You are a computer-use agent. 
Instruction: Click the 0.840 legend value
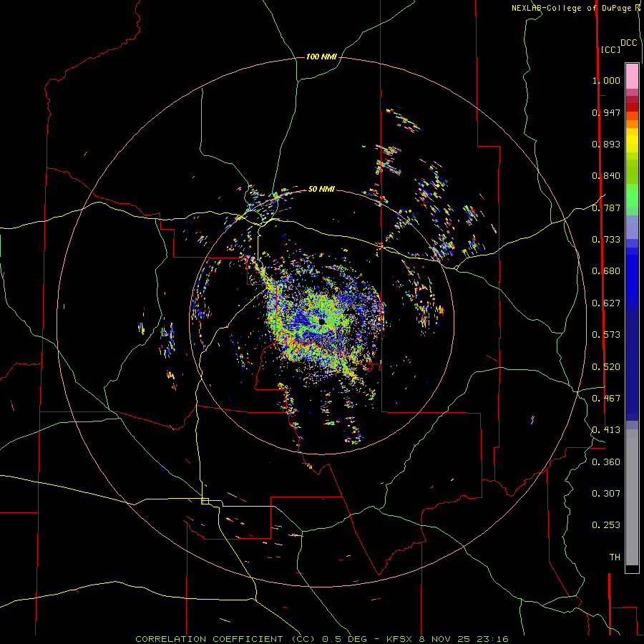pos(606,176)
